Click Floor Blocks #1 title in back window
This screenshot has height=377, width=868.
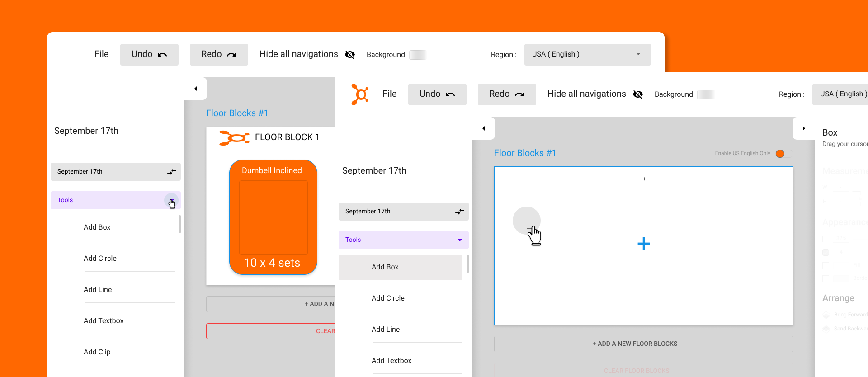pyautogui.click(x=237, y=113)
